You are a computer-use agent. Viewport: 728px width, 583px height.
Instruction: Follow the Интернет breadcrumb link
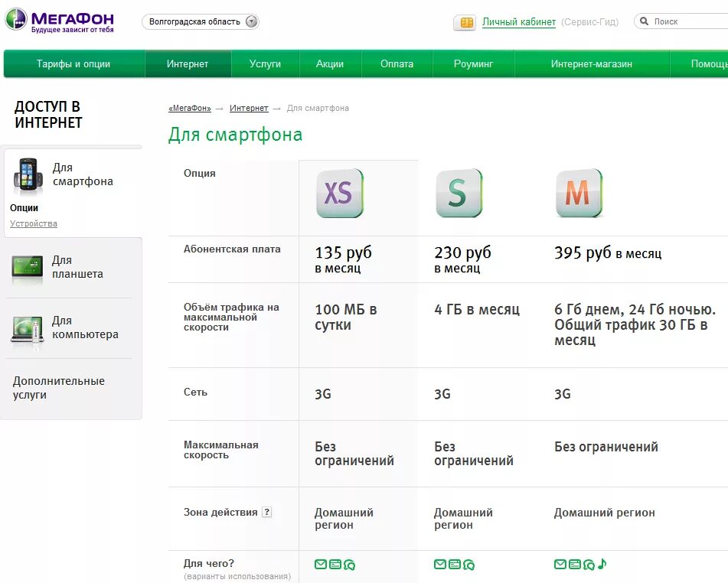pyautogui.click(x=249, y=108)
